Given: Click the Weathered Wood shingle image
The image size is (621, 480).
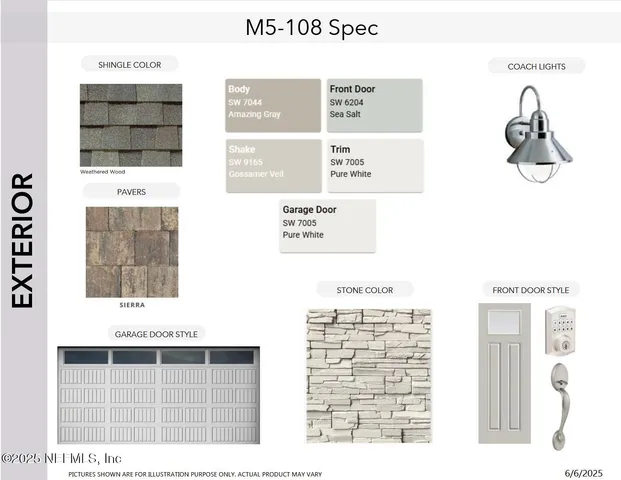Looking at the screenshot, I should pyautogui.click(x=131, y=125).
